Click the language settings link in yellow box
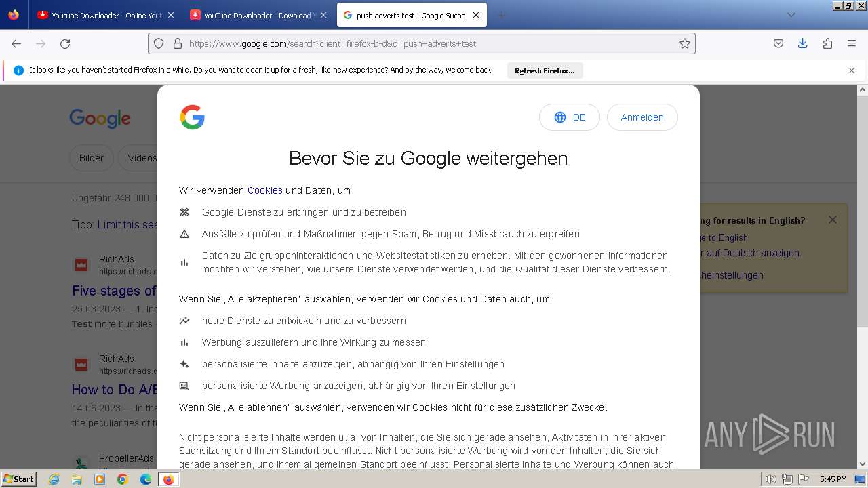Image resolution: width=868 pixels, height=488 pixels. [x=732, y=275]
